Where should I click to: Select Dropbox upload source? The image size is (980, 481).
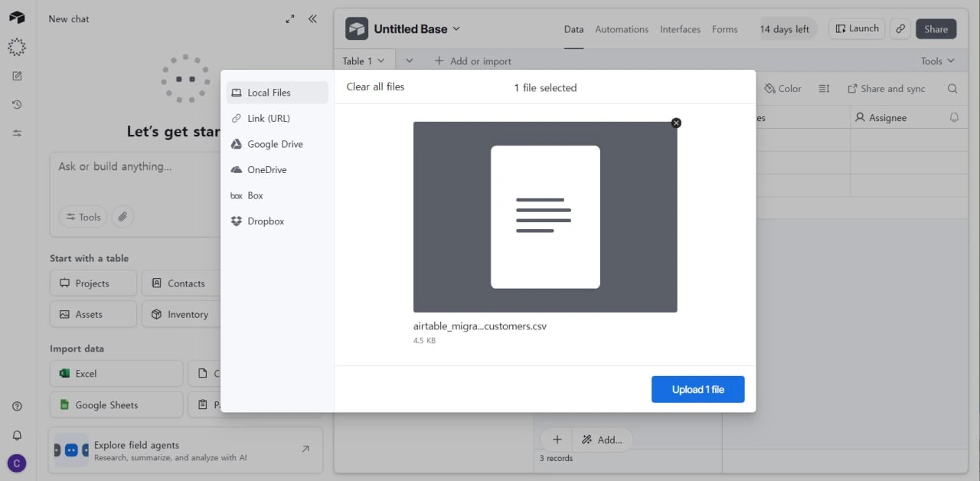click(x=277, y=221)
